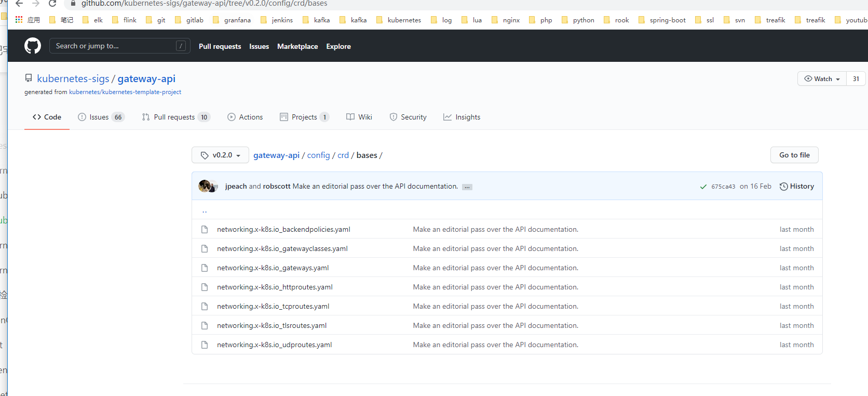Viewport: 868px width, 396px height.
Task: Open the Watch dropdown
Action: (822, 78)
